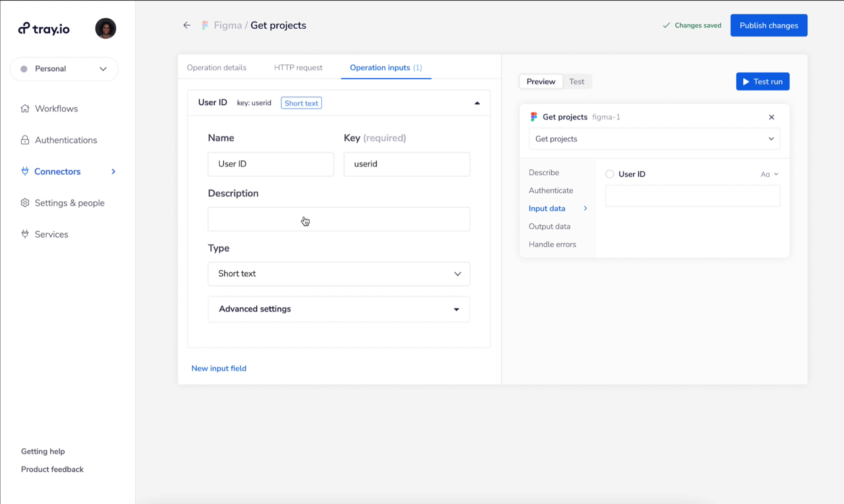Open the Type dropdown for Short text
The height and width of the screenshot is (504, 844).
339,274
